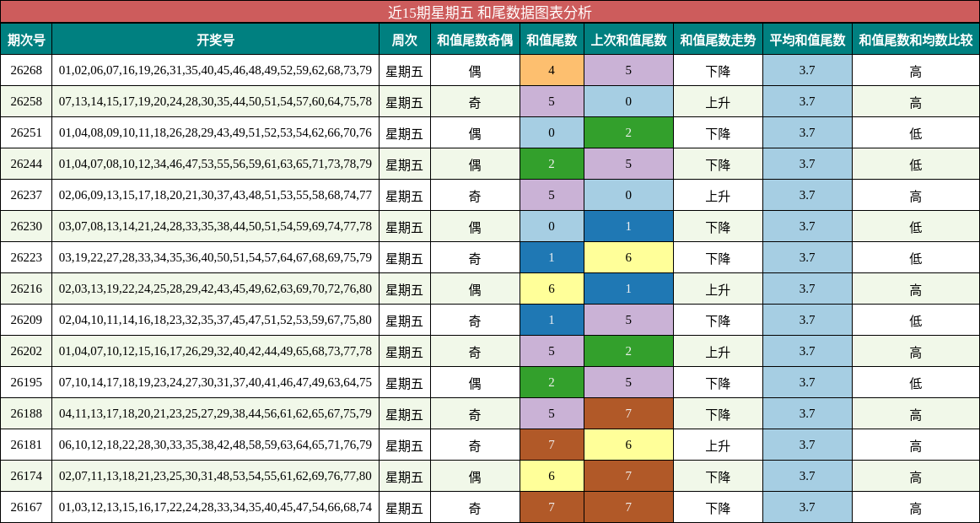Click the purple 5 和值尾数 cell in row 26258
The height and width of the screenshot is (523, 980).
[x=552, y=102]
